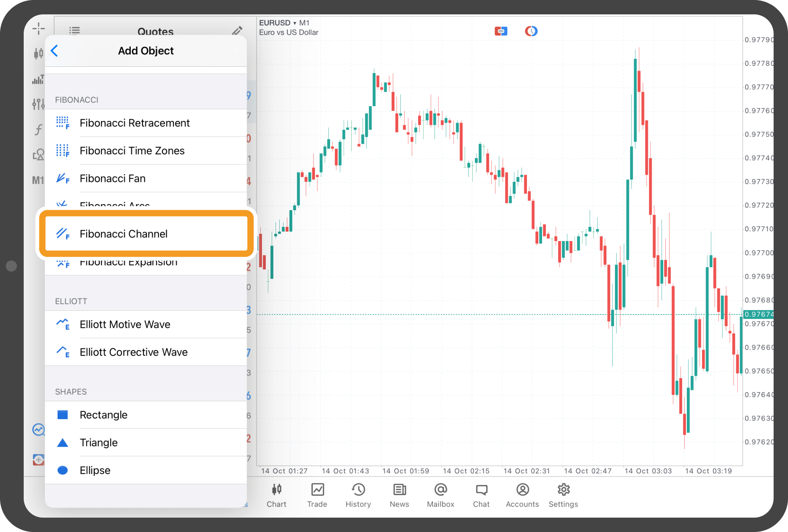The width and height of the screenshot is (788, 532).
Task: Open the History tab
Action: pyautogui.click(x=358, y=495)
